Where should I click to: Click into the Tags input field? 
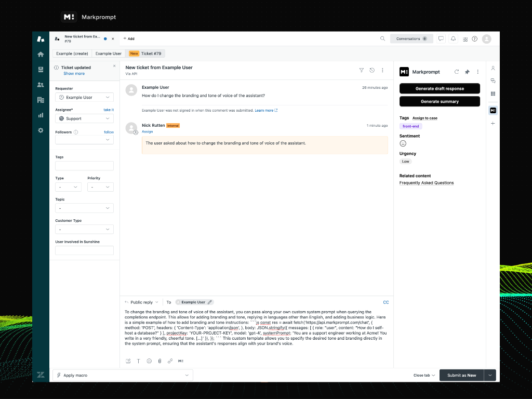(85, 166)
